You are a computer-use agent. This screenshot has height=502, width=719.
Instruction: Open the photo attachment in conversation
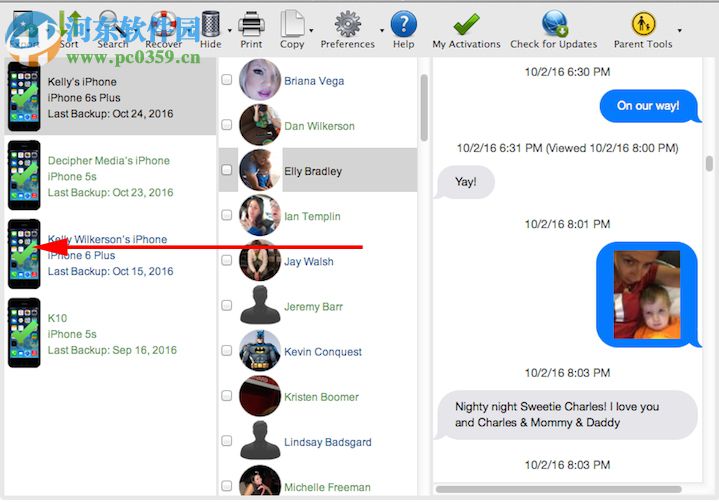pyautogui.click(x=647, y=294)
